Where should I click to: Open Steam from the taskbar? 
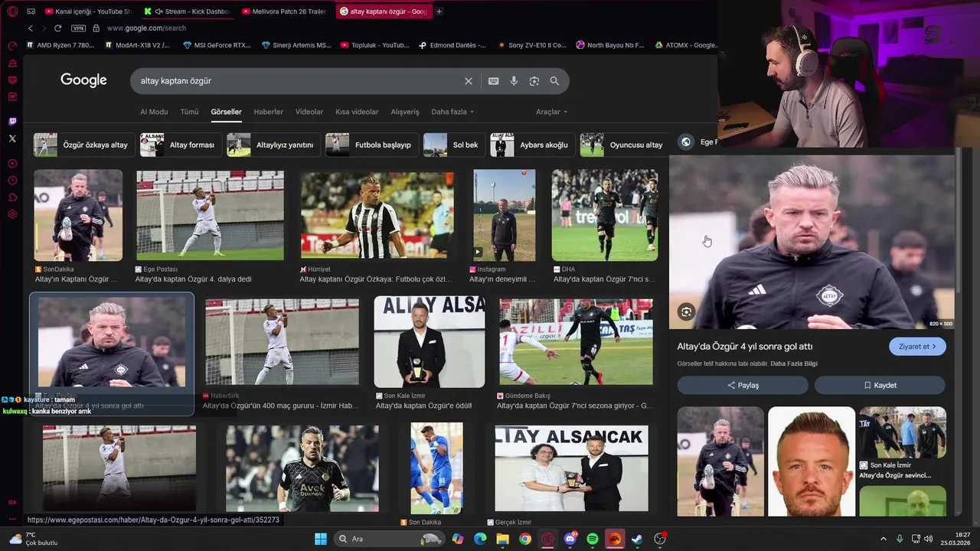pos(637,539)
